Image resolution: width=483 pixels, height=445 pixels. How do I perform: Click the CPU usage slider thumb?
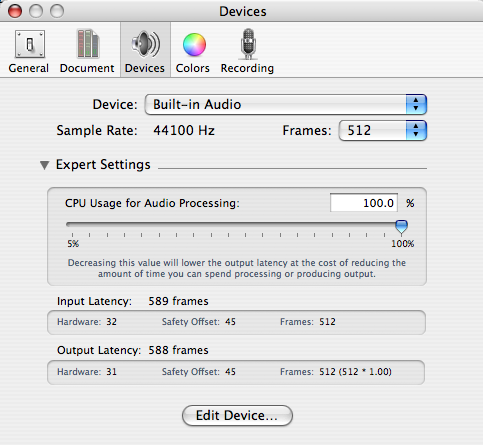click(401, 227)
